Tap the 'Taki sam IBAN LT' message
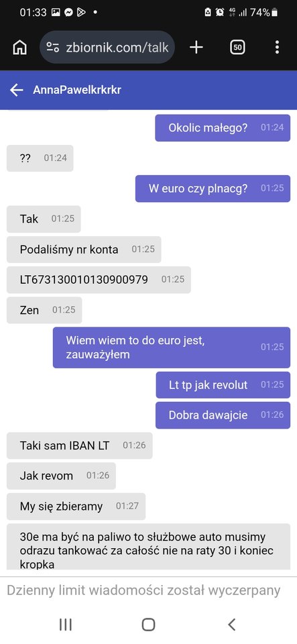297x644 pixels. coord(80,445)
